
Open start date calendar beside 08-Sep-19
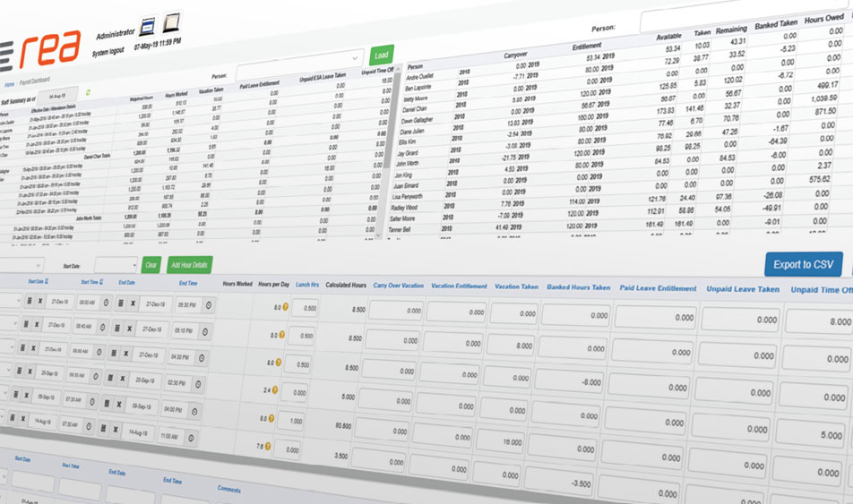16,395
